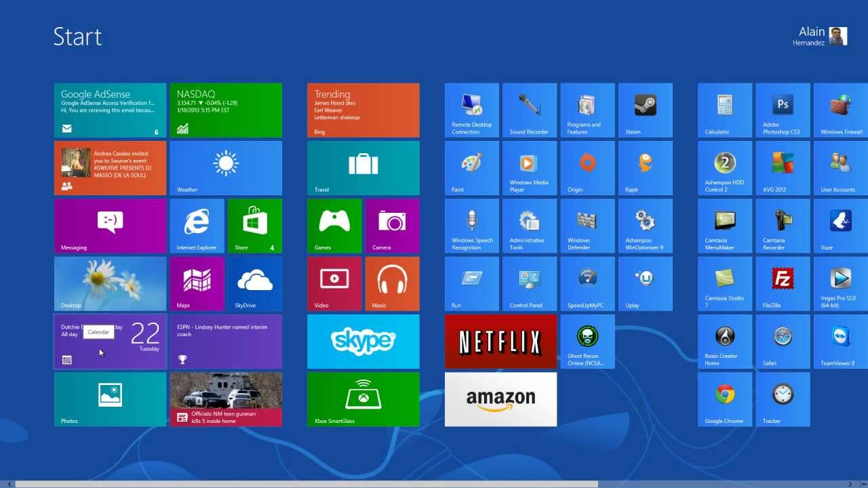
Task: Open the NASDAQ finance tile
Action: [x=226, y=110]
